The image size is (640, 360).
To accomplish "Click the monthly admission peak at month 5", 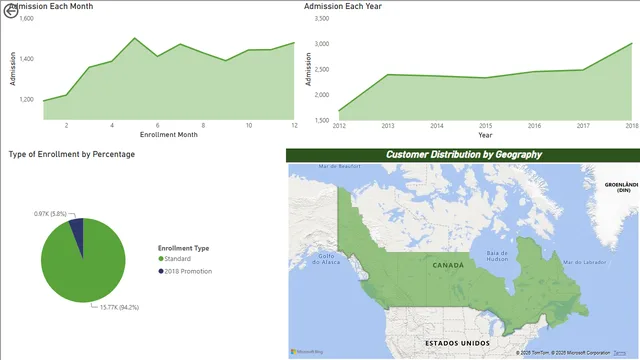I will (135, 38).
